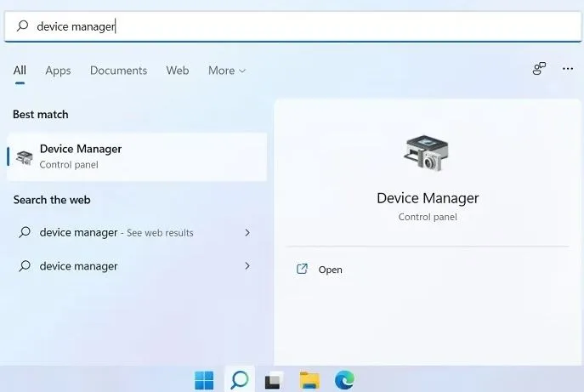Expand arrow for 'See web results' suggestion
The height and width of the screenshot is (392, 584).
tap(247, 232)
